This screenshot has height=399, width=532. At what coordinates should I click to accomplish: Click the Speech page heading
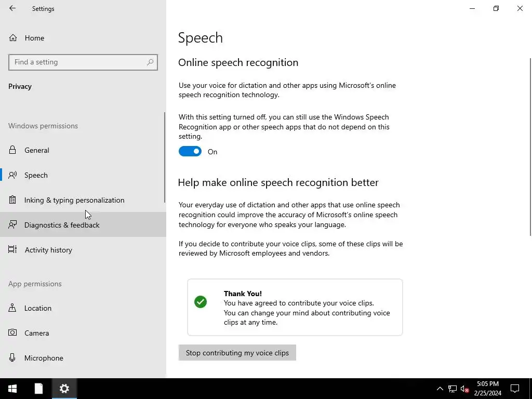coord(200,37)
